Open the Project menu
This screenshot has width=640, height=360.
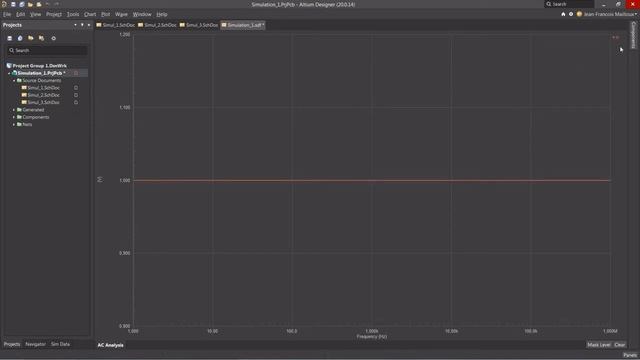(x=54, y=14)
